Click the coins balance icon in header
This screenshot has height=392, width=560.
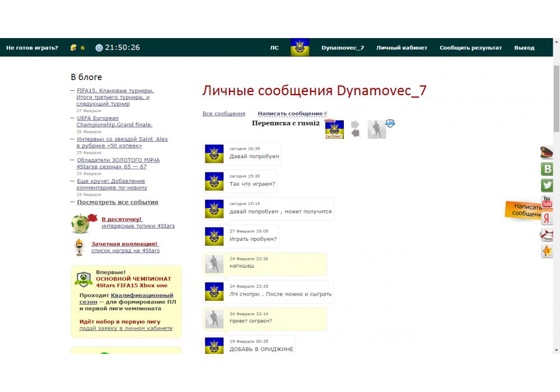point(73,48)
